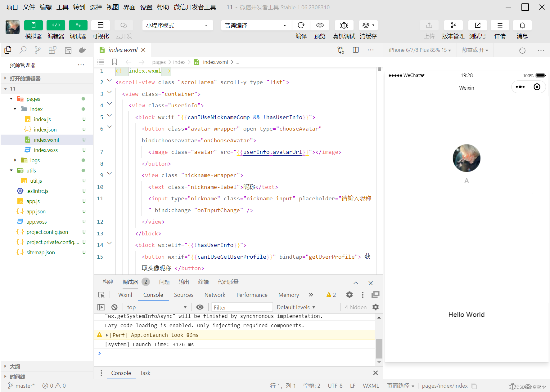The width and height of the screenshot is (550, 392).
Task: Open the Default levels dropdown
Action: click(296, 307)
